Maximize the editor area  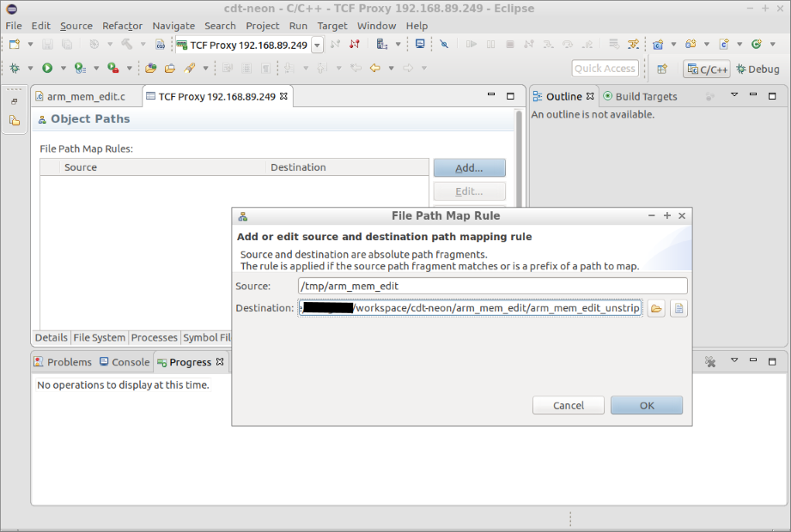(510, 96)
